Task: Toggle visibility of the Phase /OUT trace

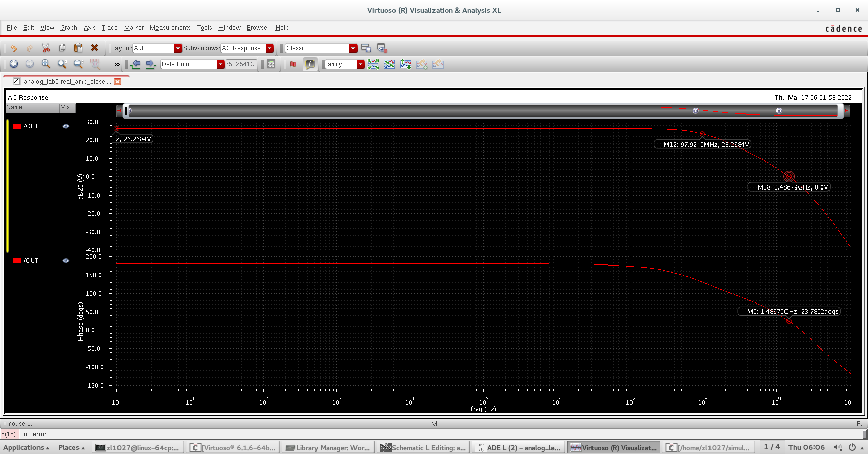Action: click(66, 261)
